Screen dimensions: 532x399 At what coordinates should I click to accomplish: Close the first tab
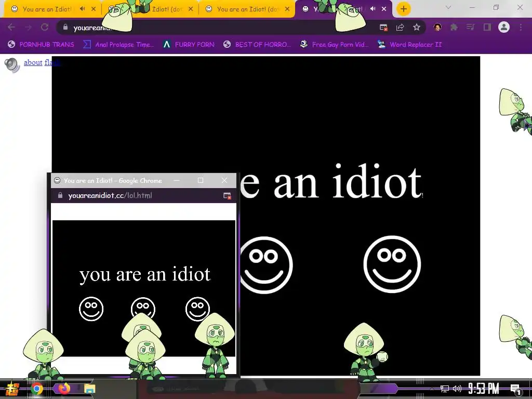pyautogui.click(x=94, y=9)
